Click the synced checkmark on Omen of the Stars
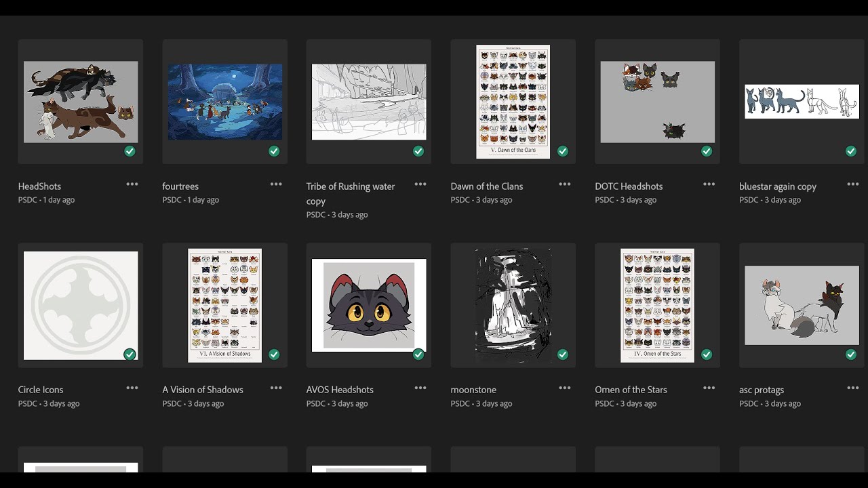Viewport: 868px width, 488px height. [707, 354]
